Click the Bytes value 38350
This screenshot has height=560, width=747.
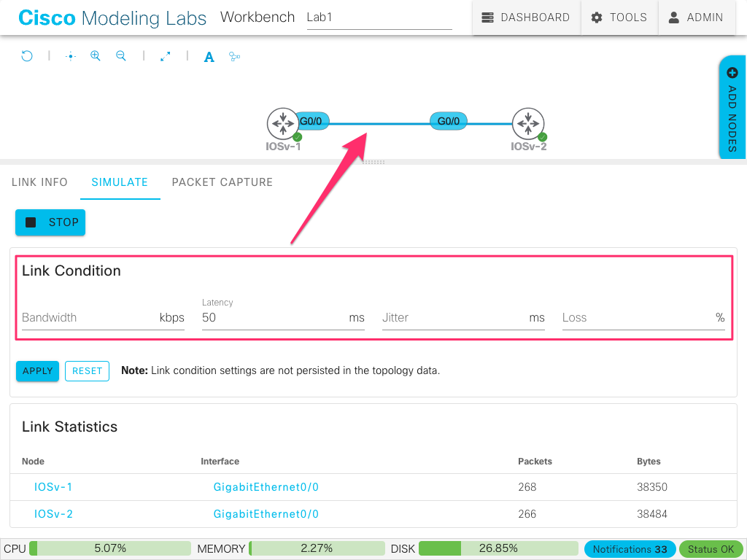pyautogui.click(x=652, y=487)
